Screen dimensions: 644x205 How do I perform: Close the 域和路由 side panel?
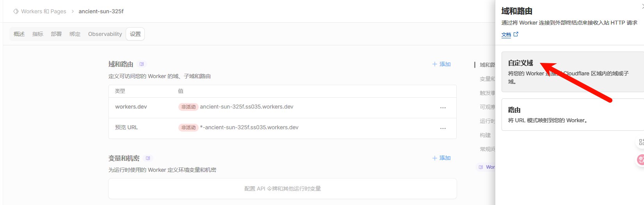pyautogui.click(x=642, y=6)
